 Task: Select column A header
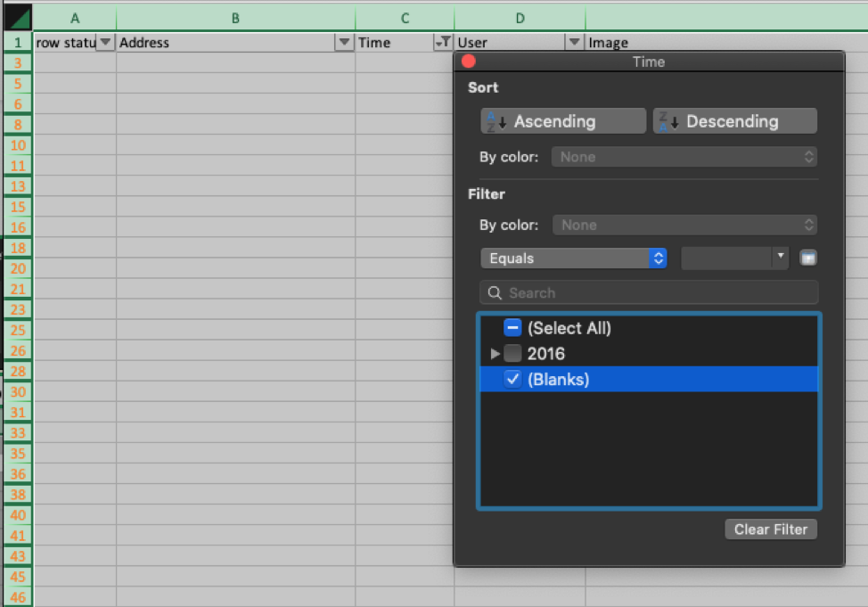(x=75, y=19)
